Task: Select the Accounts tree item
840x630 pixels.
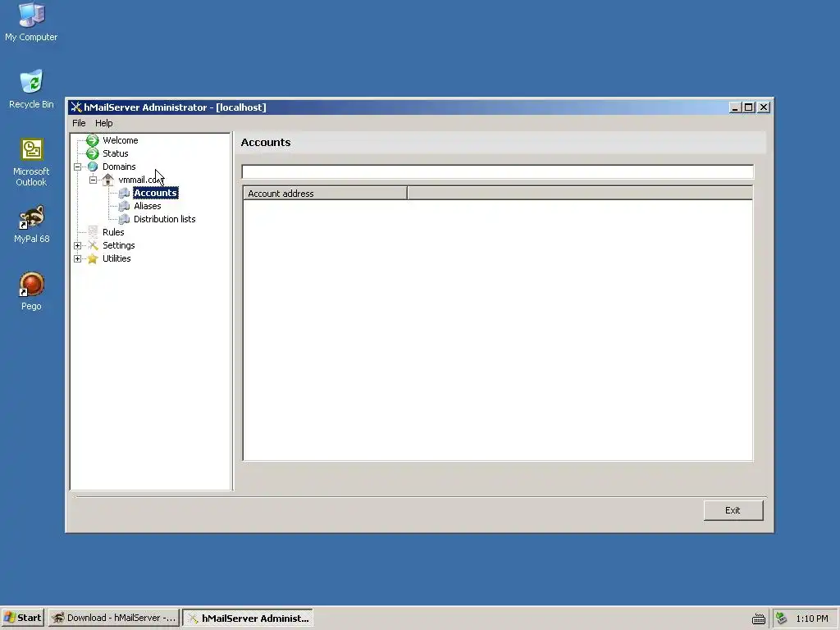Action: click(x=155, y=193)
